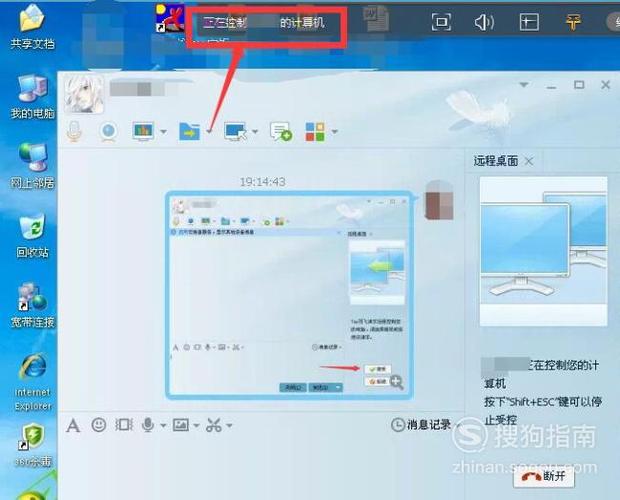Screen dimensions: 620x500
Task: Click the remote desktop monitors preview image
Action: pyautogui.click(x=543, y=251)
